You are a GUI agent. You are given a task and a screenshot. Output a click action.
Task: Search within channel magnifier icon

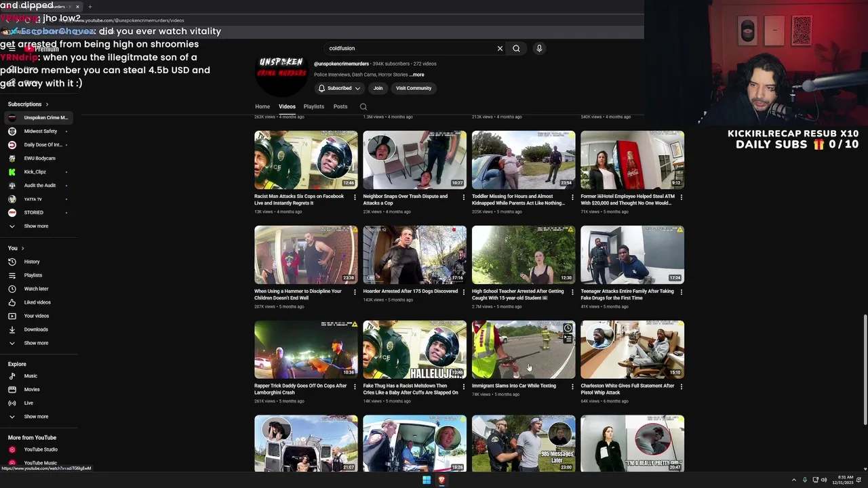(363, 106)
